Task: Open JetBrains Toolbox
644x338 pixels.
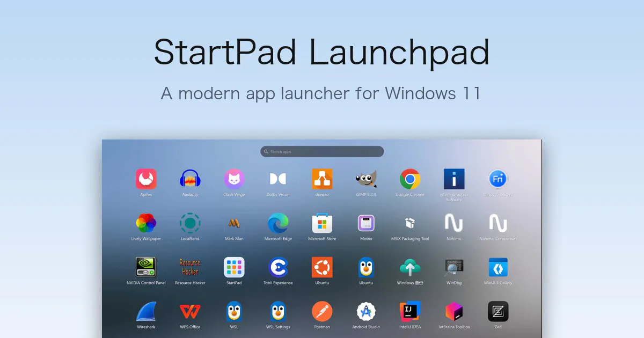Action: [x=454, y=311]
